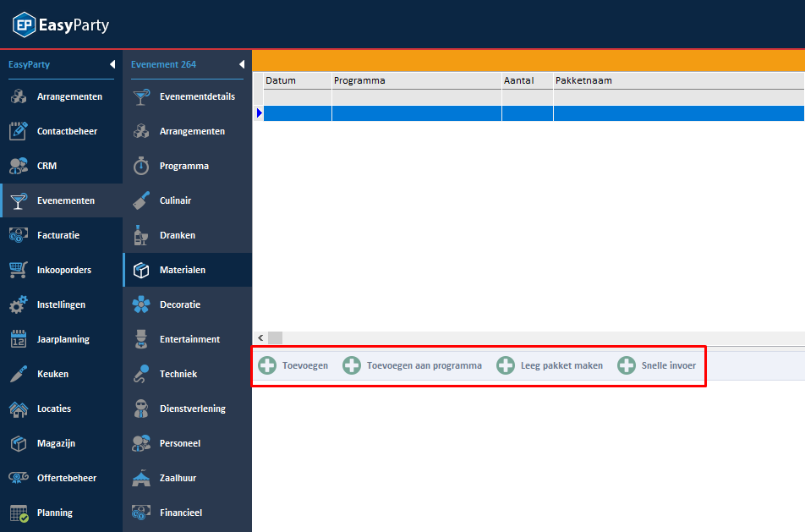This screenshot has width=805, height=532.
Task: Open the Contactbeheer notepad icon
Action: (19, 131)
